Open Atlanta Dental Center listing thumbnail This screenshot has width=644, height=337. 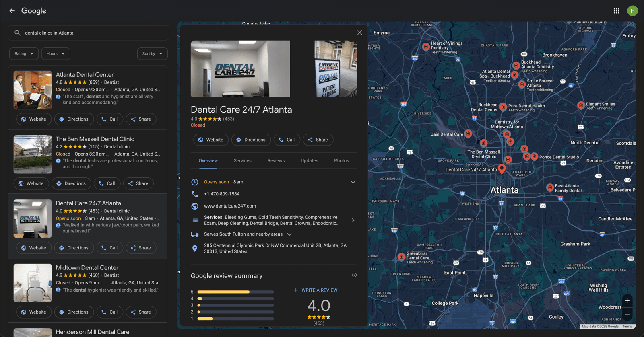tap(33, 90)
